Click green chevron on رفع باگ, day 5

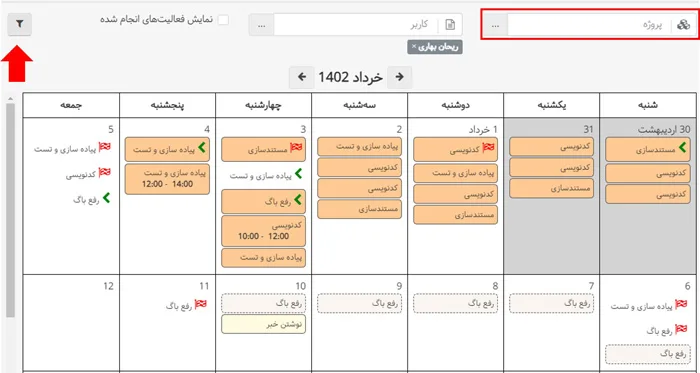tap(106, 198)
